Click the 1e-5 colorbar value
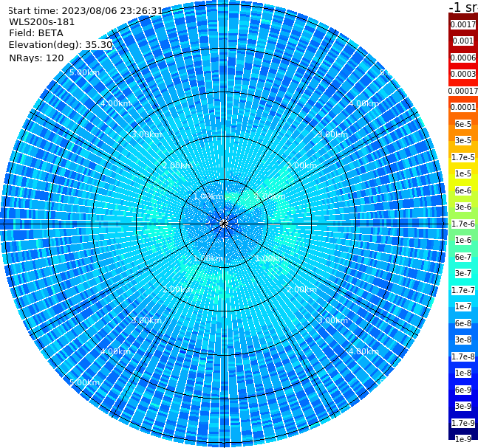478x448 pixels. click(463, 173)
